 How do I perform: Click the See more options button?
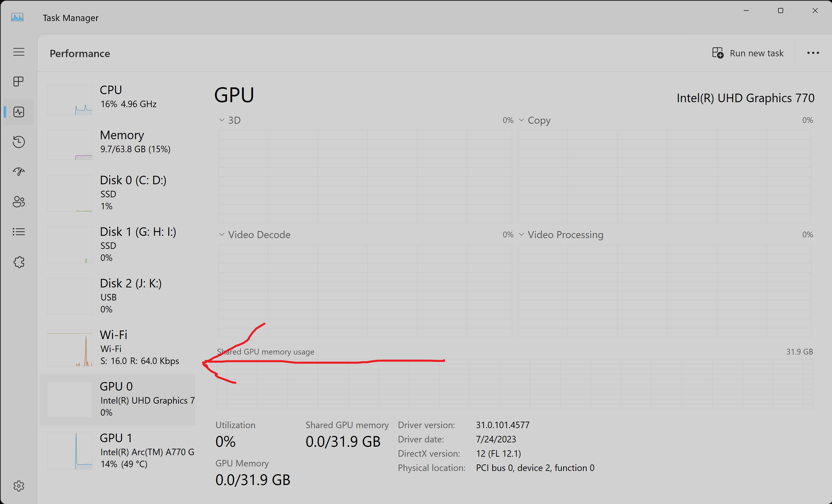[x=813, y=53]
